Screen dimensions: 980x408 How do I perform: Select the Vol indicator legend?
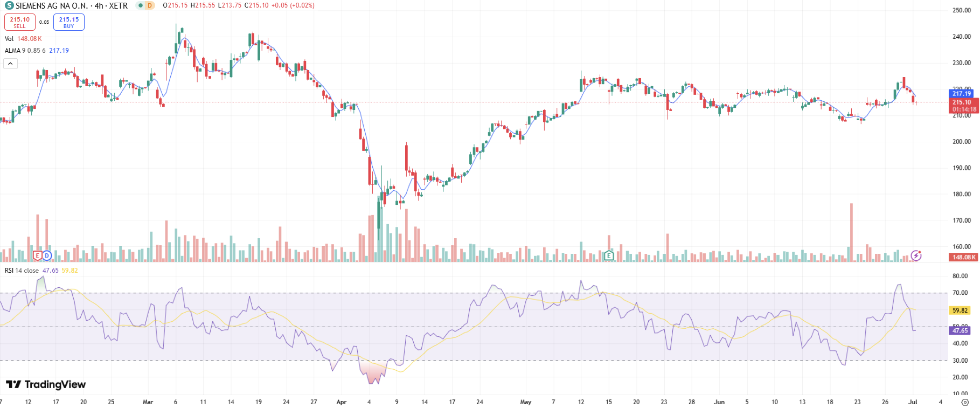[23, 39]
